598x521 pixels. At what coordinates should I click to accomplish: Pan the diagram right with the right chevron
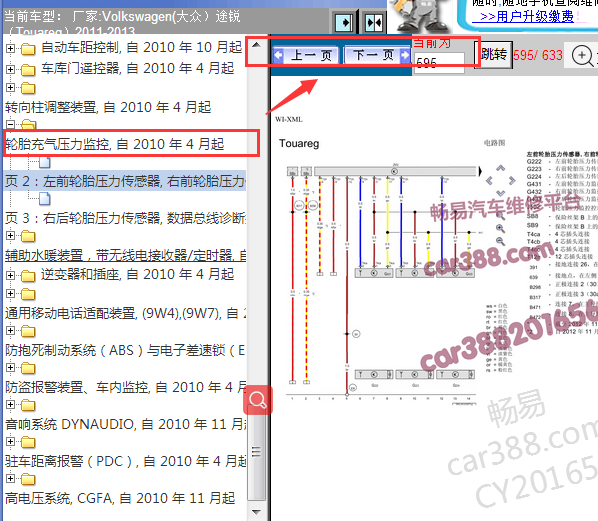(512, 180)
